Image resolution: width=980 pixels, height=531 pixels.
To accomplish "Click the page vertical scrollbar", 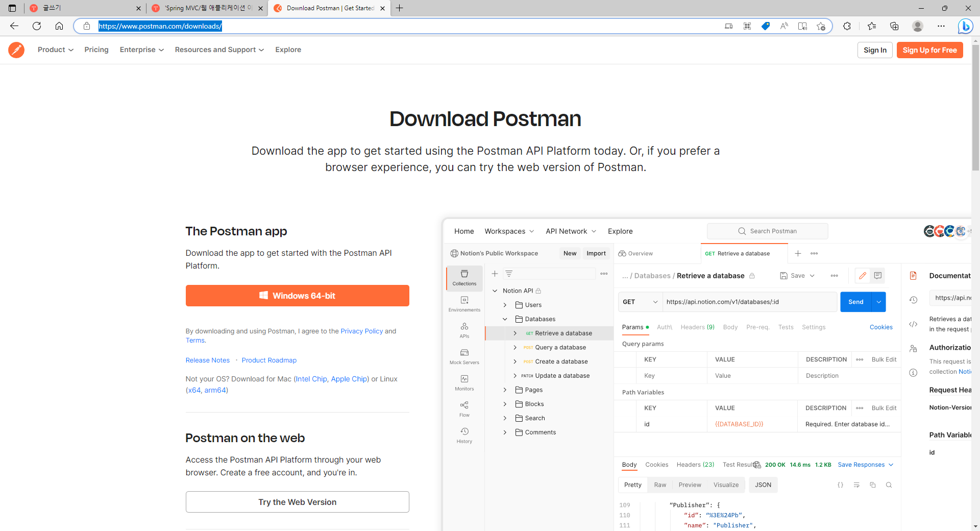I will 975,107.
